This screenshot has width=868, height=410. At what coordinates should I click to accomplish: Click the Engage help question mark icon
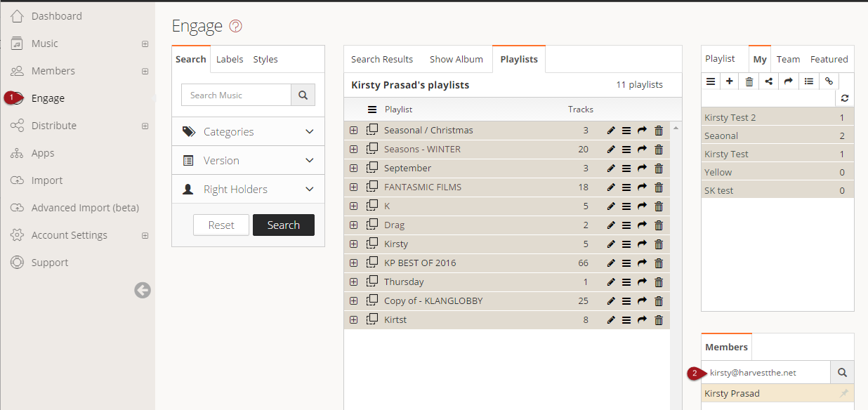click(x=236, y=27)
